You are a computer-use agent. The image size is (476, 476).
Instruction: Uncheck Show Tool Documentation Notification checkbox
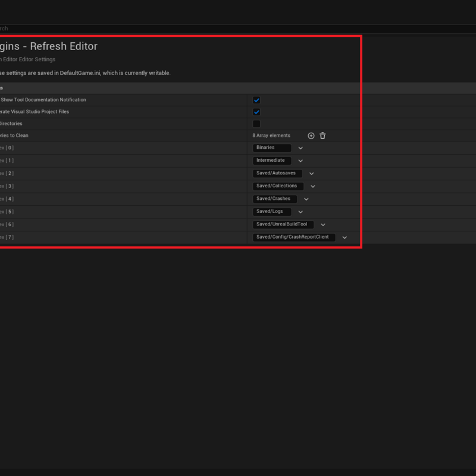click(256, 100)
